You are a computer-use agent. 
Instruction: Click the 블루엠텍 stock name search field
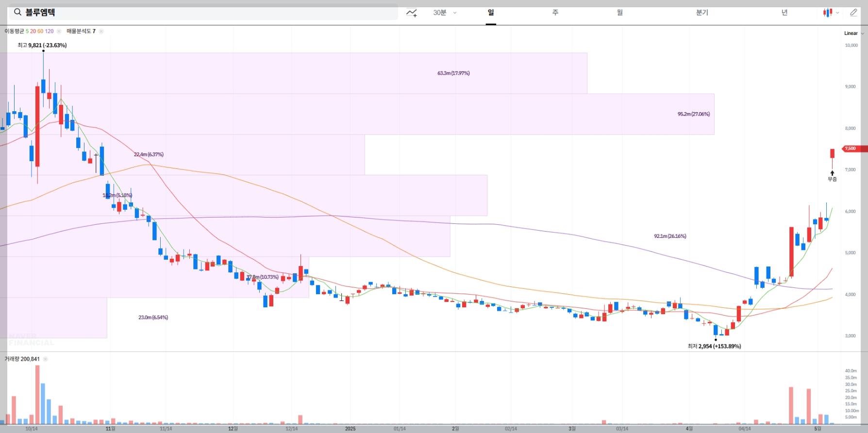click(x=203, y=12)
